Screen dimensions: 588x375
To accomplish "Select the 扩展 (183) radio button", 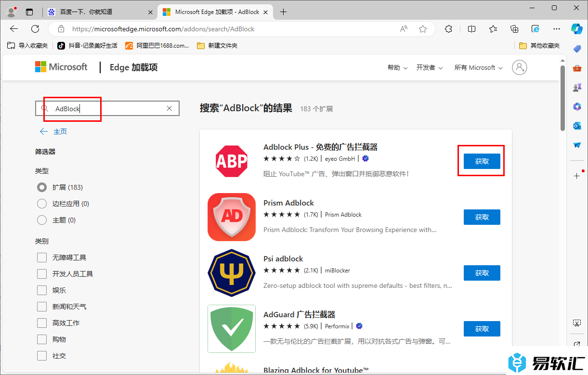I will coord(42,187).
